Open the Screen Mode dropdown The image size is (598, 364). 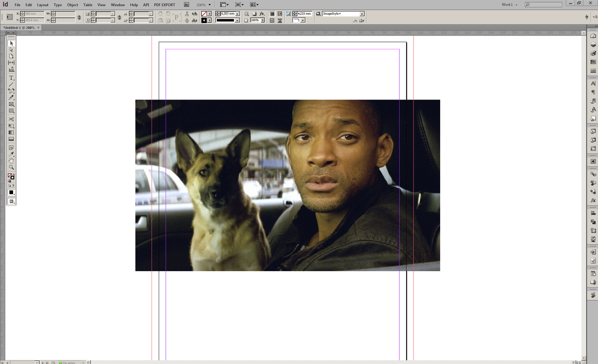coord(239,5)
